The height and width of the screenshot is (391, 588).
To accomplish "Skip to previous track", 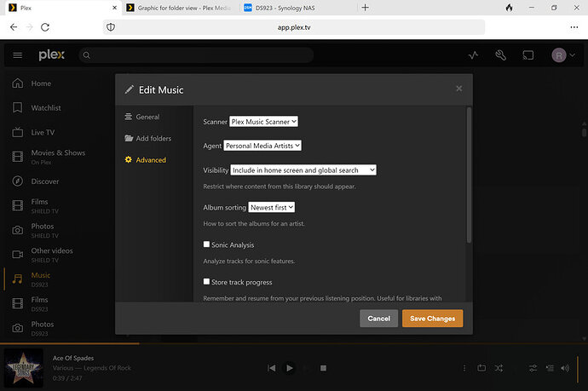I will pos(272,368).
